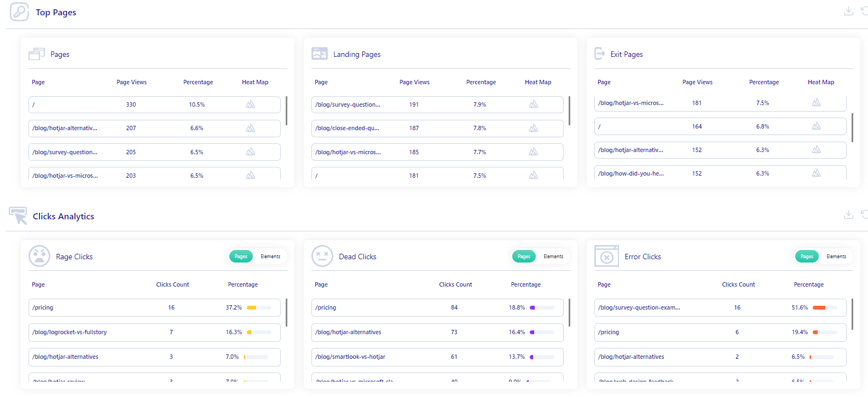This screenshot has height=396, width=868.
Task: Click Error Clicks 51.6% progress bar
Action: coord(825,307)
